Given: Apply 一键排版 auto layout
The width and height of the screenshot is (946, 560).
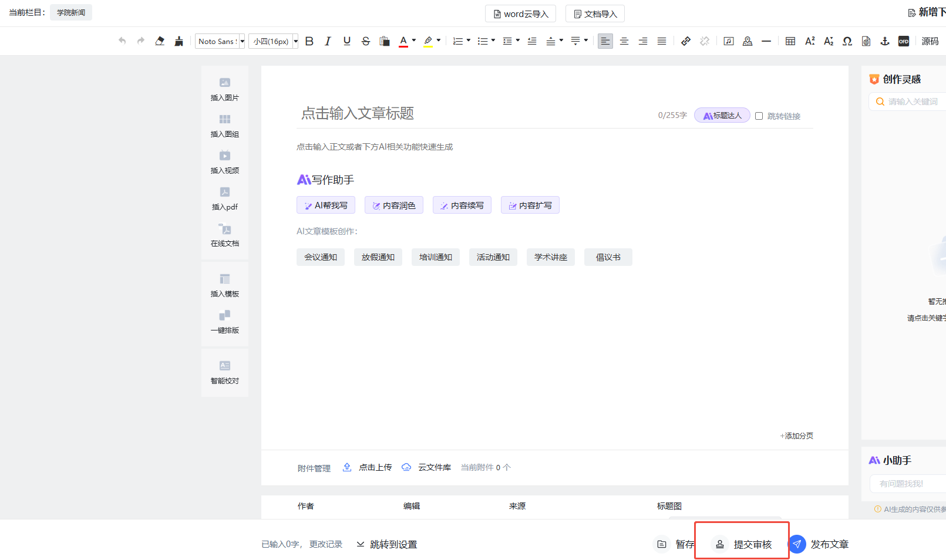Looking at the screenshot, I should coord(225,322).
